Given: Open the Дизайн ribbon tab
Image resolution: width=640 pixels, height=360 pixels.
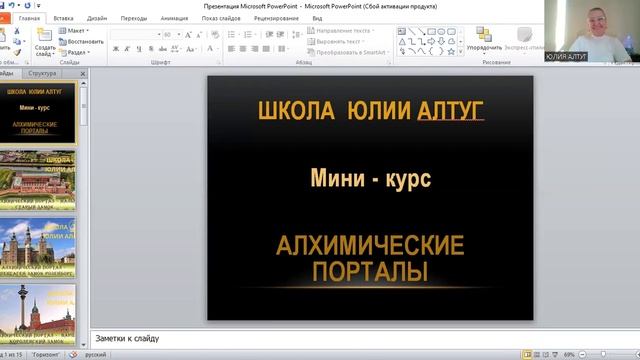Looking at the screenshot, I should tap(97, 18).
